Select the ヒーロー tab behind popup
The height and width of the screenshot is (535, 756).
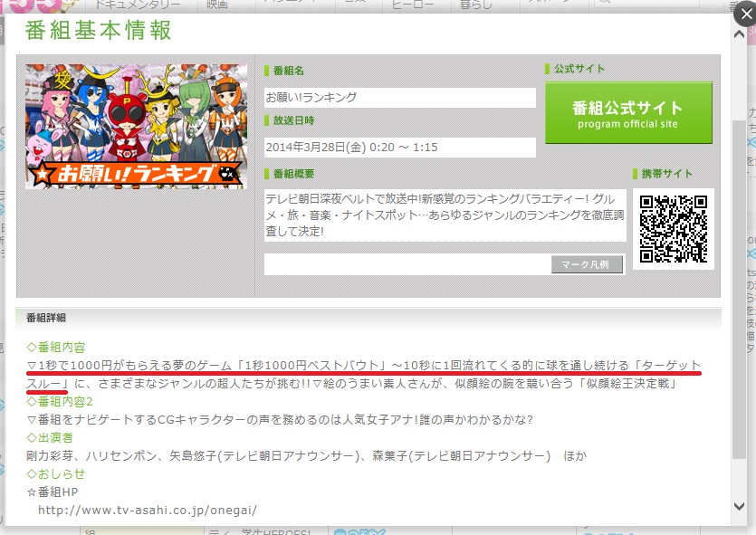point(413,5)
